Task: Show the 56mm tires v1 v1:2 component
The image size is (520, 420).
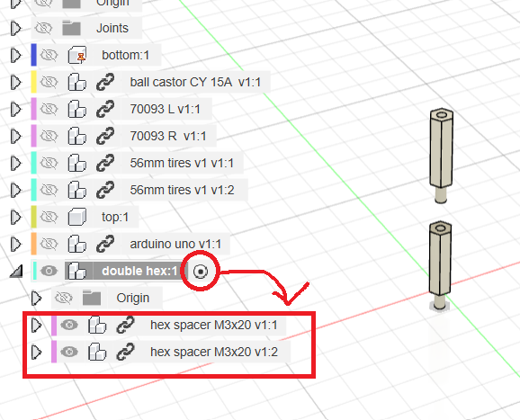Action: click(x=49, y=191)
